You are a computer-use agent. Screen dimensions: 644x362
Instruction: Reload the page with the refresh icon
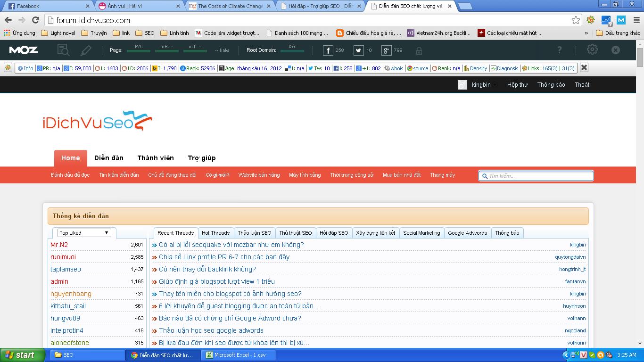pos(35,20)
